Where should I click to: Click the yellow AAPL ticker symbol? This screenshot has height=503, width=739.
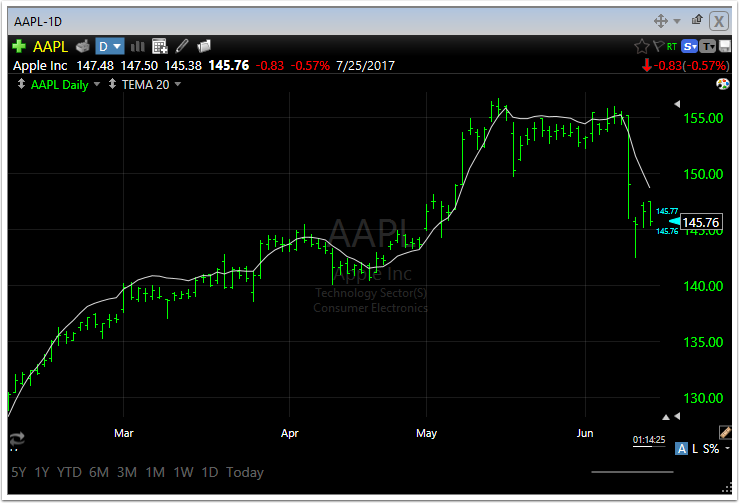tap(50, 47)
